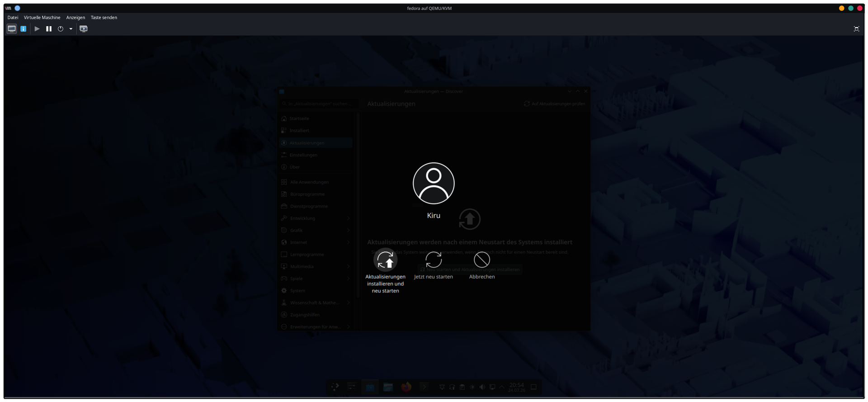Choose Jetzt neu starten
Image resolution: width=868 pixels, height=402 pixels.
pyautogui.click(x=434, y=266)
